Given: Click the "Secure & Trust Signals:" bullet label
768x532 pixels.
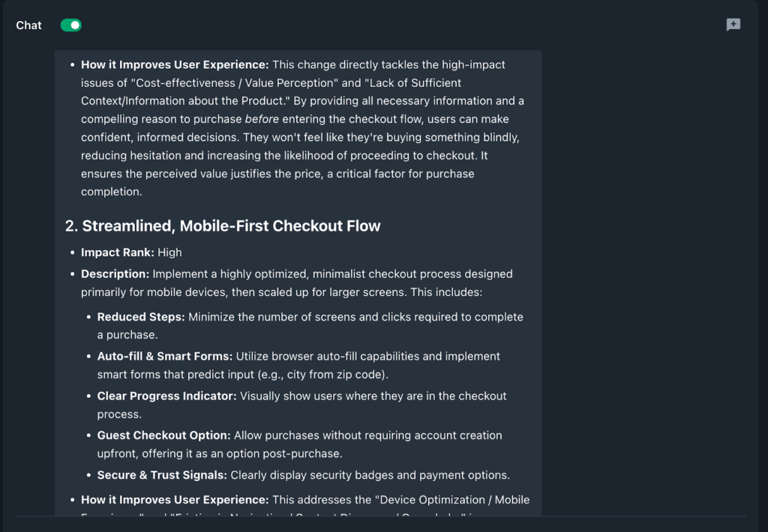Looking at the screenshot, I should click(x=162, y=475).
